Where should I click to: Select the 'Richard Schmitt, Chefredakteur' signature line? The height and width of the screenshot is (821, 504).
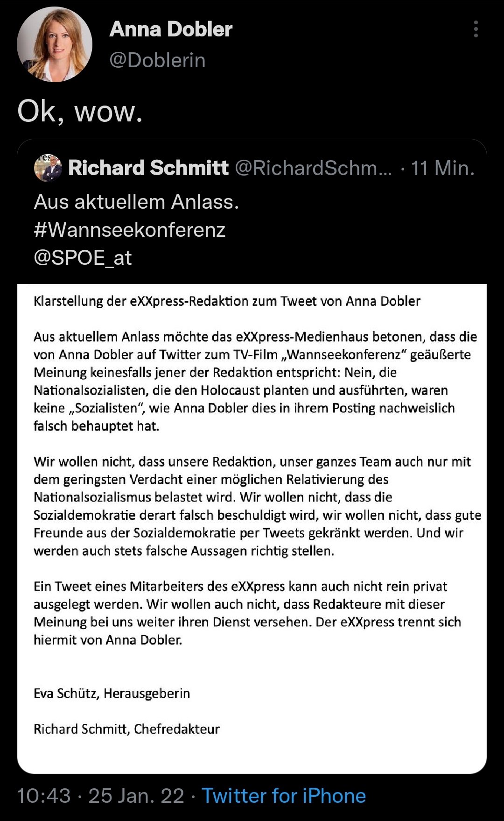[x=126, y=729]
